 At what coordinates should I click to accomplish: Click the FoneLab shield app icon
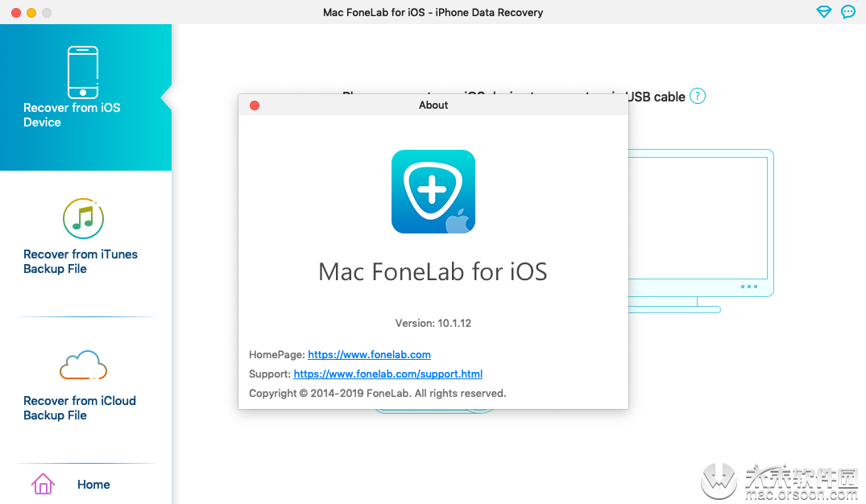[433, 192]
